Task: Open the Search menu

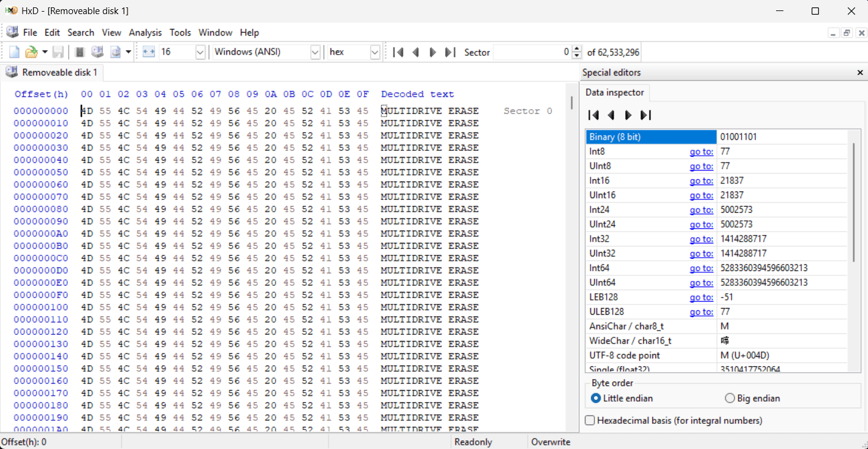Action: pyautogui.click(x=81, y=33)
